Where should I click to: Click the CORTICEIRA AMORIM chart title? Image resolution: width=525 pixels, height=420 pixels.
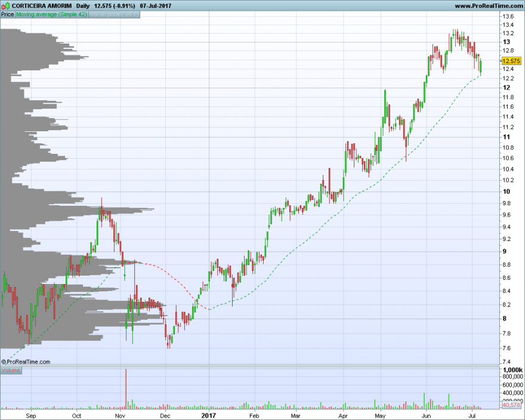pyautogui.click(x=42, y=6)
